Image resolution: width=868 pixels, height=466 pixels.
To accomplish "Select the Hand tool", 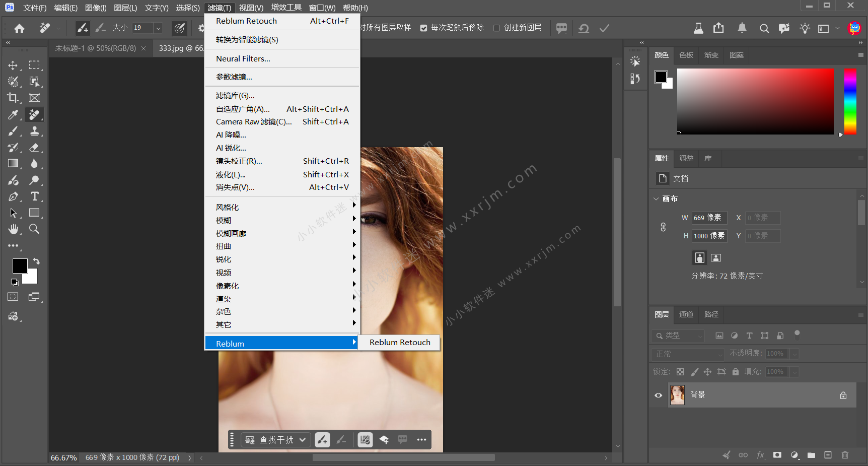I will [13, 229].
